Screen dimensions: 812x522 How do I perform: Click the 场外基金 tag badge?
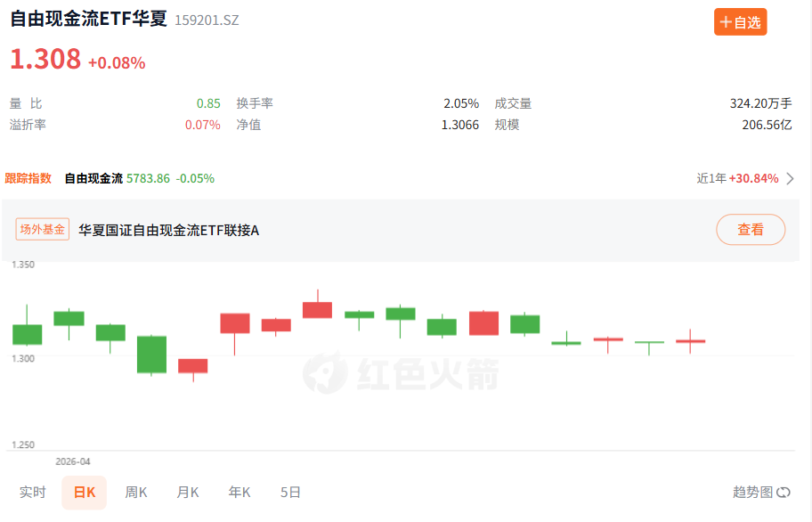coord(43,230)
